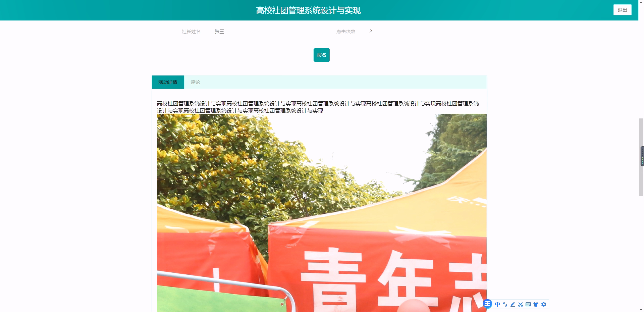
Task: Click the click-count value 2
Action: [371, 32]
